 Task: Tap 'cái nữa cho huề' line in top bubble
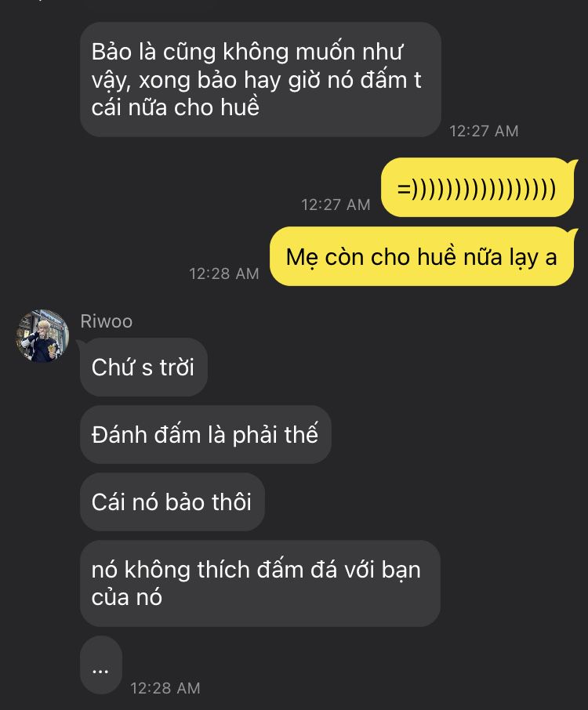[x=176, y=107]
